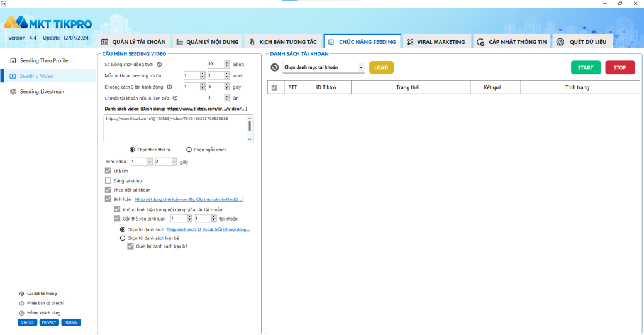This screenshot has width=644, height=335.
Task: Click the Seeding Livestream sidebar icon
Action: pyautogui.click(x=13, y=92)
